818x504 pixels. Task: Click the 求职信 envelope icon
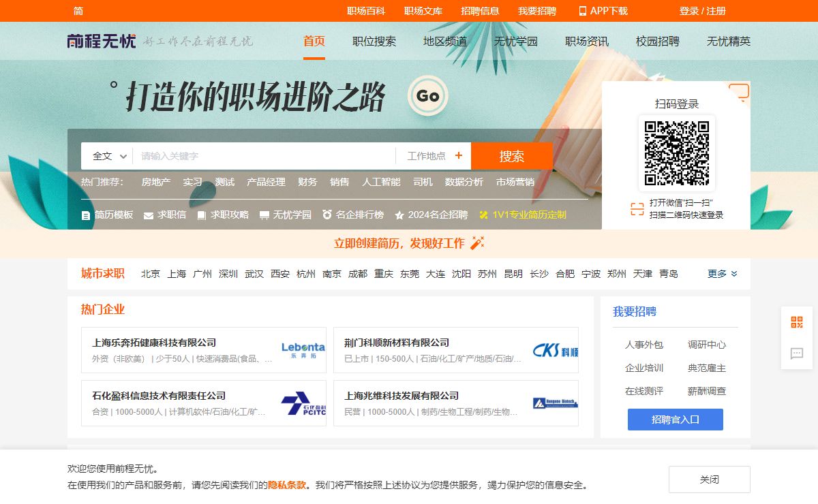[x=149, y=215]
